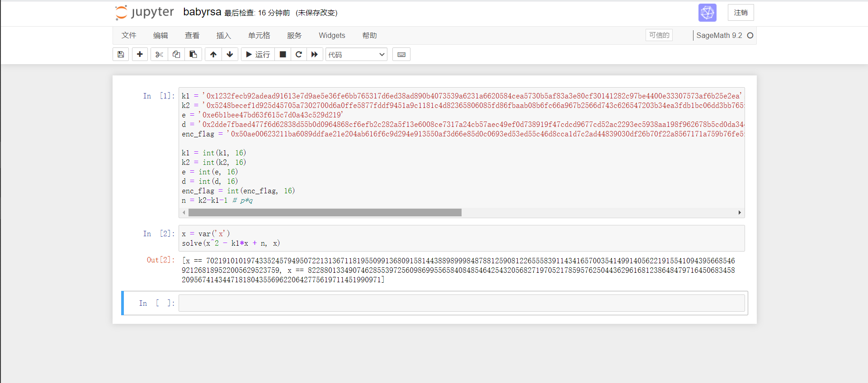
Task: Open the cell type 代码 dropdown
Action: coord(356,55)
